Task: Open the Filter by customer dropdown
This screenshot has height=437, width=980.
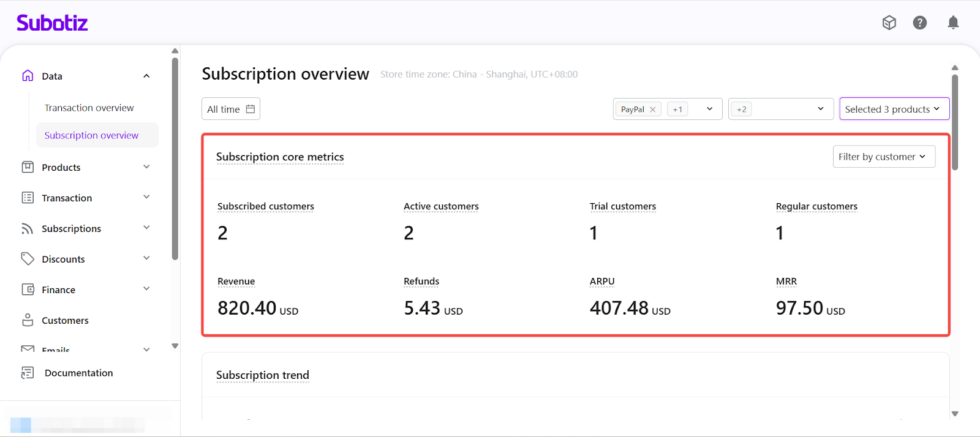Action: pos(883,157)
